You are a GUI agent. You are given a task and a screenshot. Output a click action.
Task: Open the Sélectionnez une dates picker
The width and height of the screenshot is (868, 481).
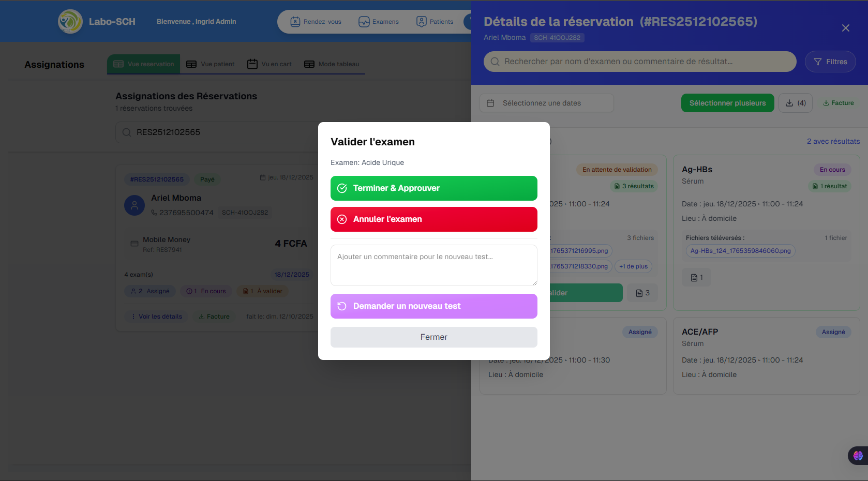(x=546, y=103)
